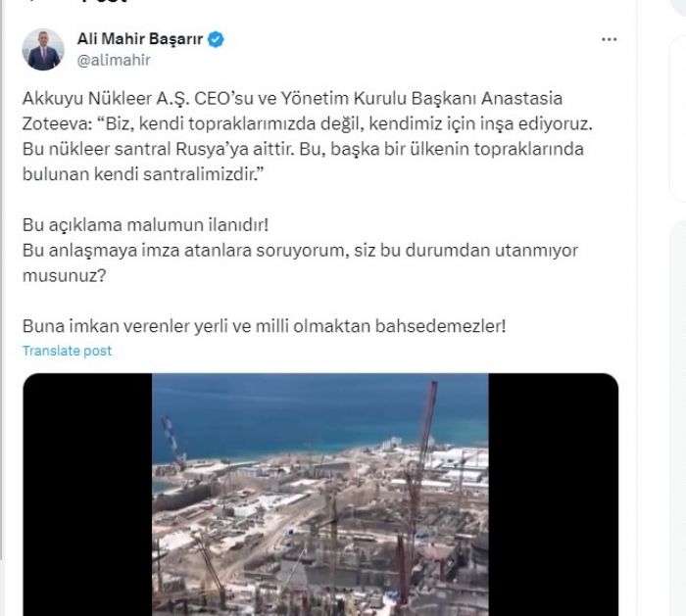The height and width of the screenshot is (616, 686).
Task: Click the black bar right of video
Action: tap(554, 495)
